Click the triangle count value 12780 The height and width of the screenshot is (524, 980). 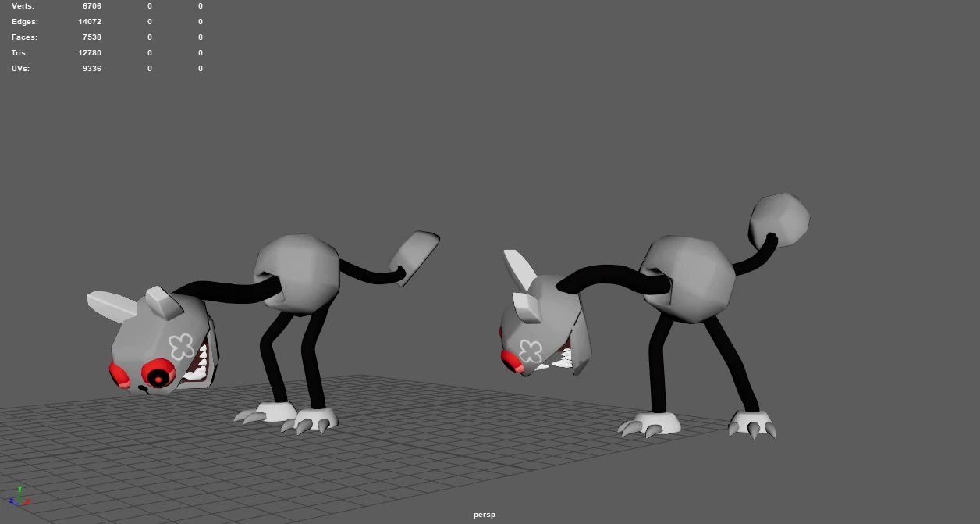coord(90,53)
